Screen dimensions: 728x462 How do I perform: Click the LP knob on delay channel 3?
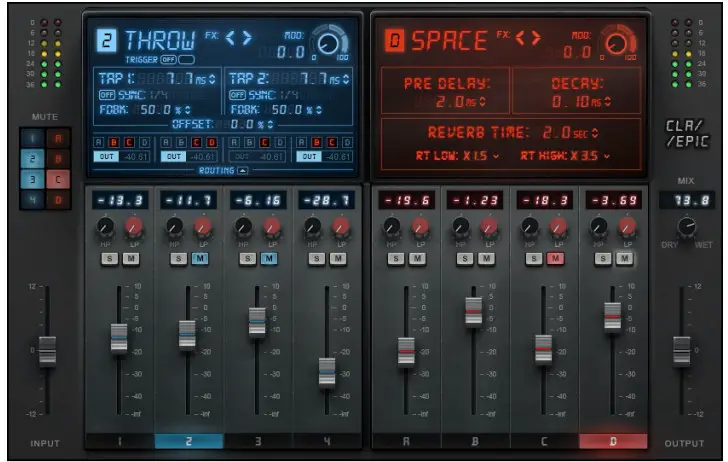(x=272, y=227)
